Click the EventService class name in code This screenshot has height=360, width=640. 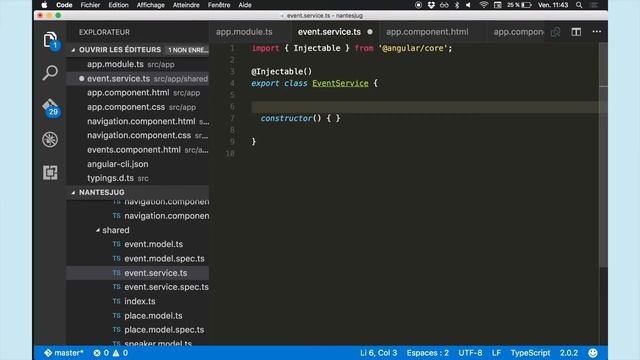(340, 83)
